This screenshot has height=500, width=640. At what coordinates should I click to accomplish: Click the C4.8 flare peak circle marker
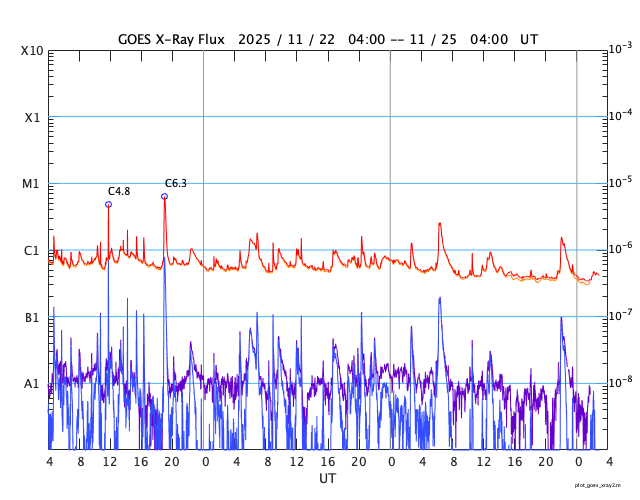tap(108, 204)
